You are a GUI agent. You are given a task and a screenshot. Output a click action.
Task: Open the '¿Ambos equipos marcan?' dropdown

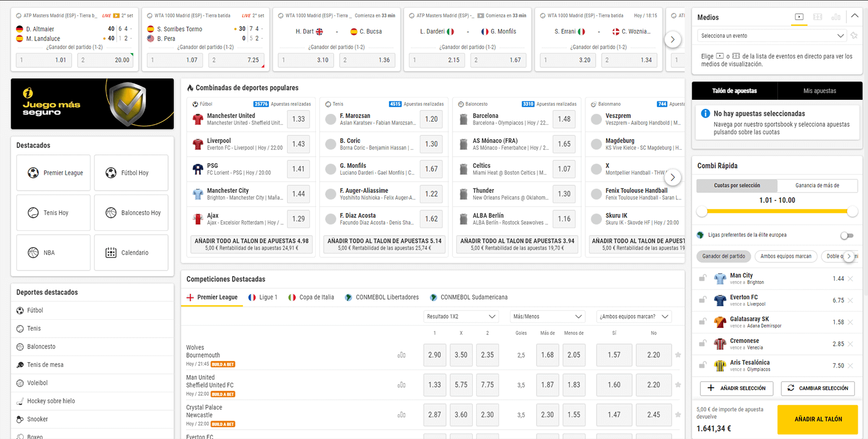[x=634, y=317]
